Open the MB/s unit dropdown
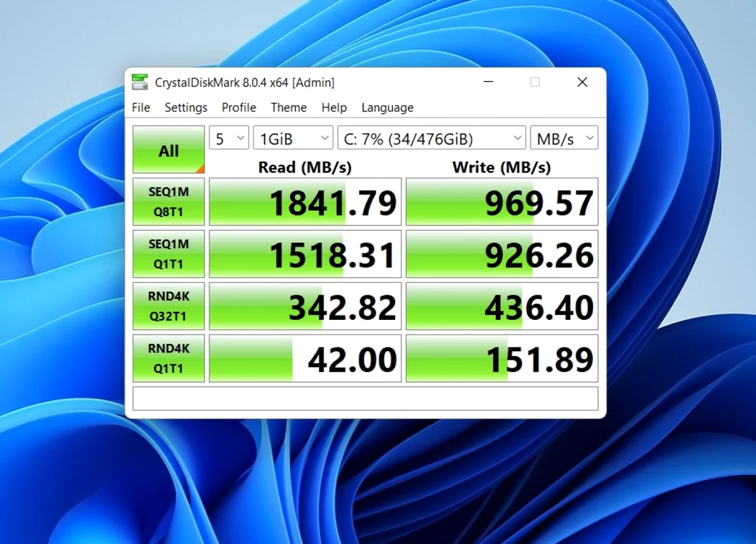 click(x=564, y=138)
